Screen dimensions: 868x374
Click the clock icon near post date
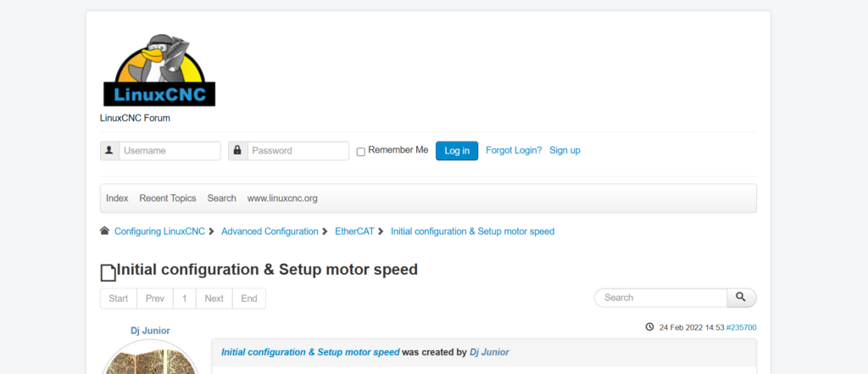tap(649, 327)
